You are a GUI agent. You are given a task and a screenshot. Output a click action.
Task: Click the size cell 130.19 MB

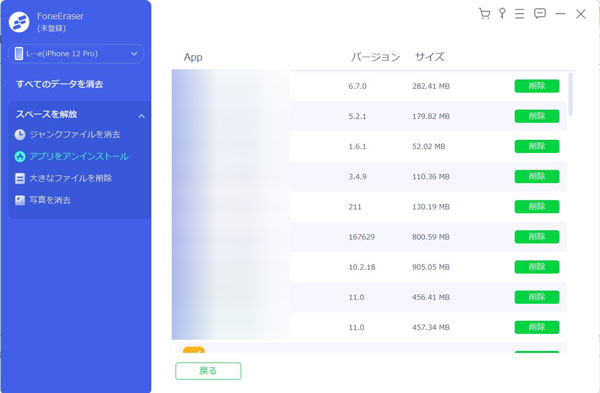click(x=431, y=207)
